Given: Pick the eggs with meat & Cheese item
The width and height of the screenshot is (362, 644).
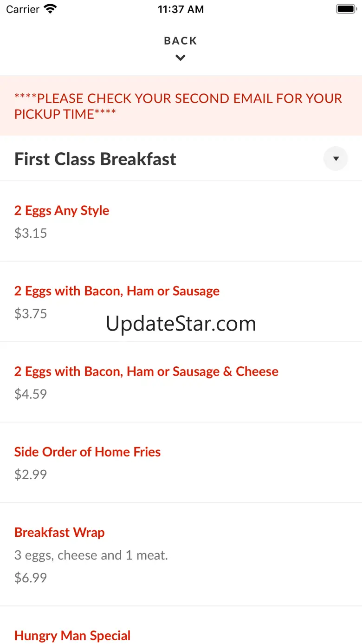Looking at the screenshot, I should point(146,371).
